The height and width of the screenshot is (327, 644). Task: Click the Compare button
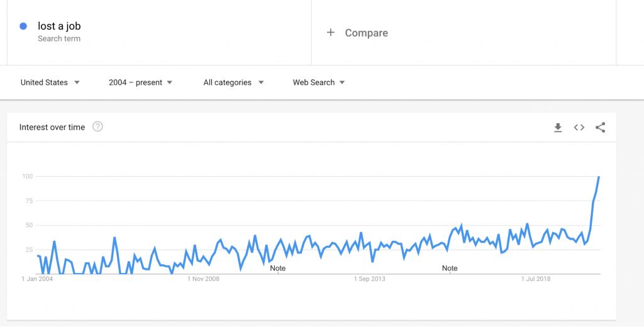click(366, 33)
